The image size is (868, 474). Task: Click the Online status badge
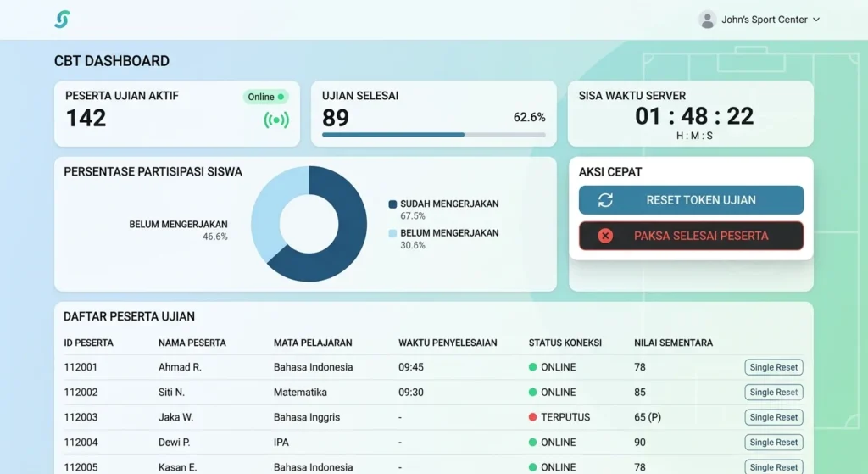coord(265,97)
